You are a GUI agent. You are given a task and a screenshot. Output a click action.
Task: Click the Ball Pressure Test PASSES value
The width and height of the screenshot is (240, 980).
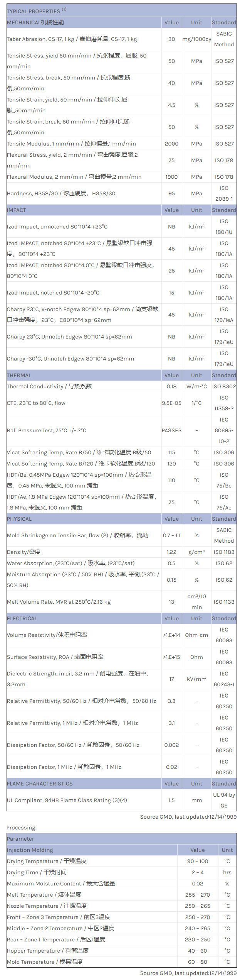171,430
